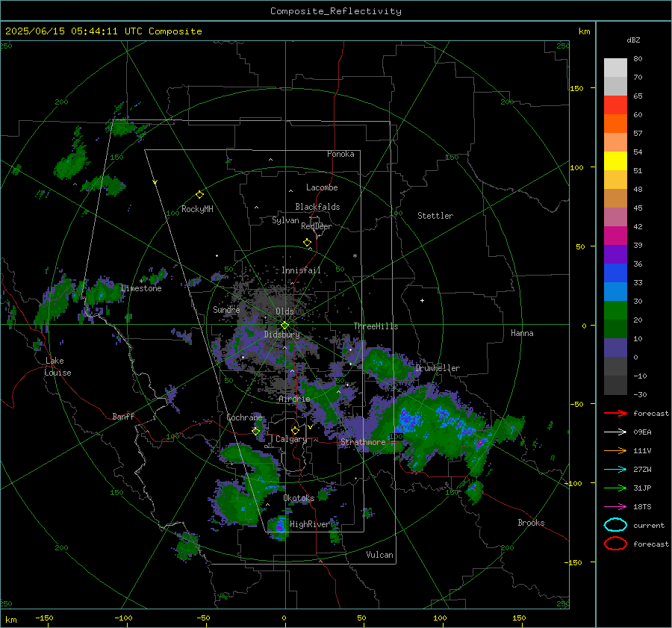The width and height of the screenshot is (672, 628).
Task: Click the dBZ legend heading
Action: 633,40
